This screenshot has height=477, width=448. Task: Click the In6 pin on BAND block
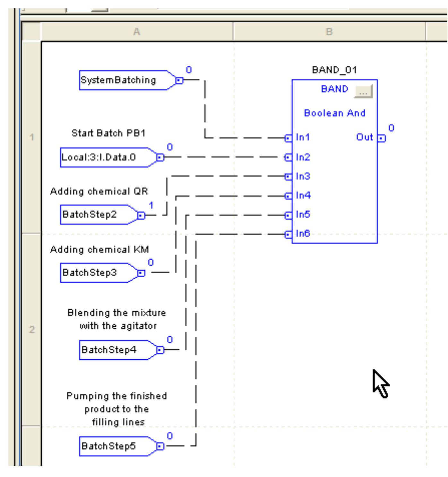(x=288, y=234)
